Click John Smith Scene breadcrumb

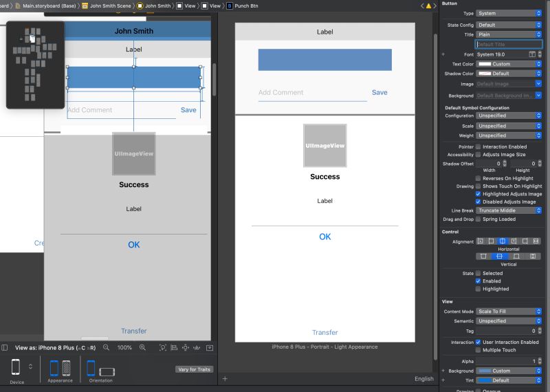(x=107, y=6)
